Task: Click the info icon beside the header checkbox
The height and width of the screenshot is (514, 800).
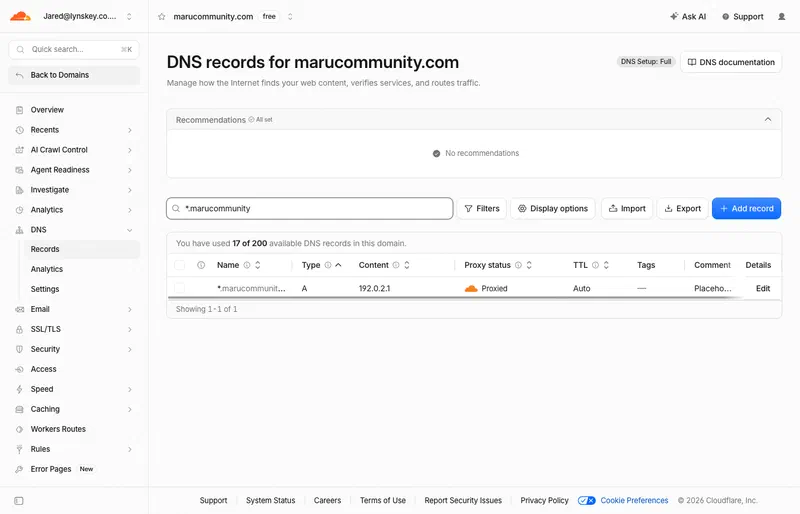Action: click(201, 265)
